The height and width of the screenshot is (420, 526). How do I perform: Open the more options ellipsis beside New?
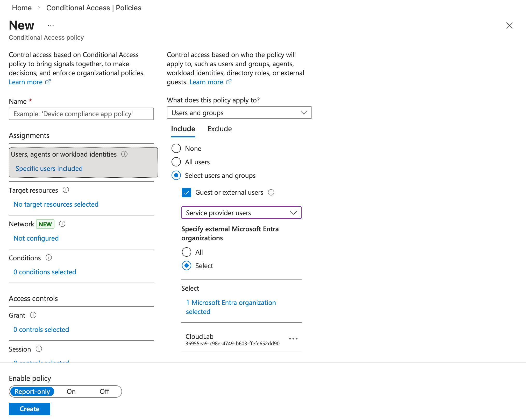[x=51, y=25]
